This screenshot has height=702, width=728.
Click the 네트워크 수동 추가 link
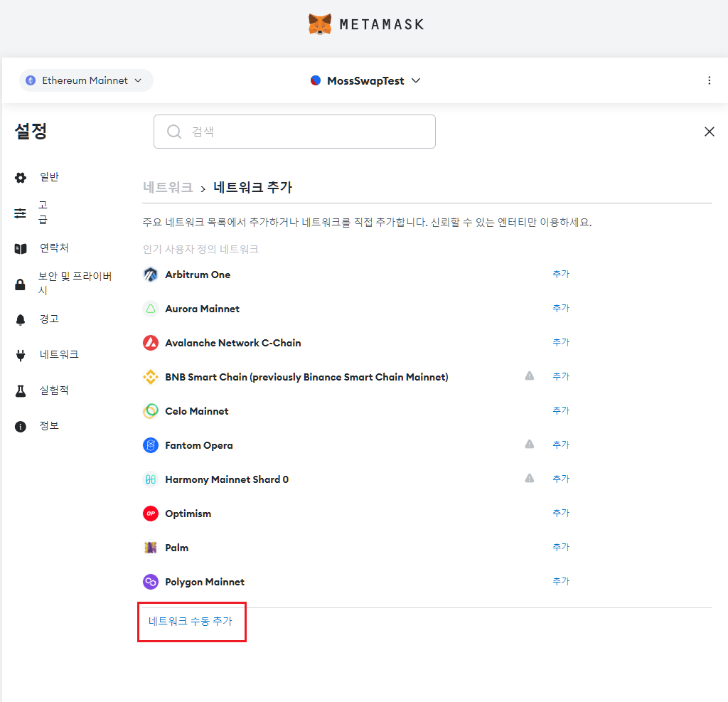(191, 621)
